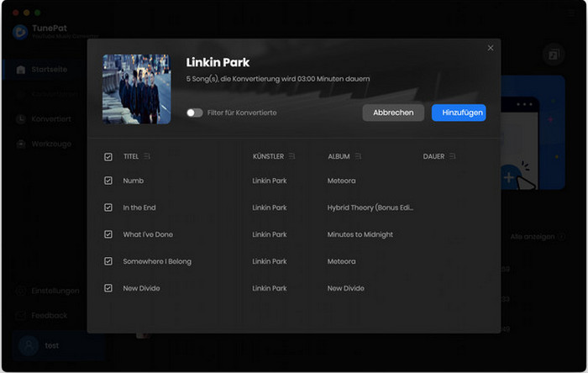Uncheck the Somewhere I Belong checkbox
588x373 pixels.
click(x=108, y=261)
